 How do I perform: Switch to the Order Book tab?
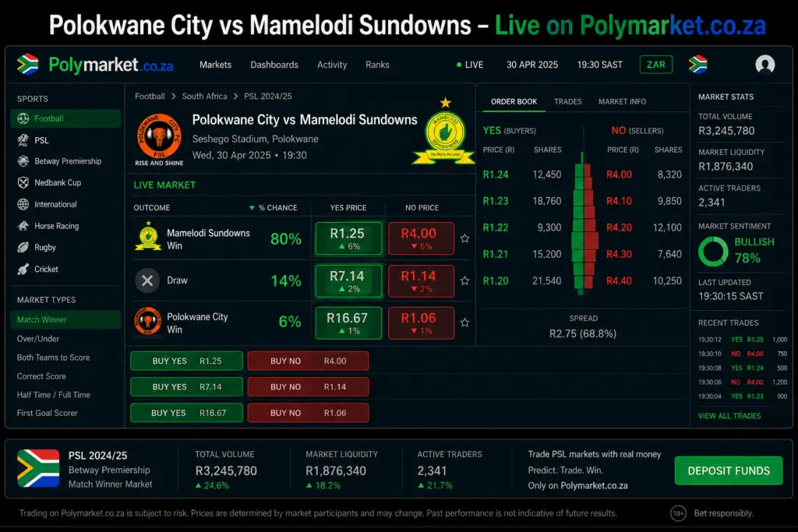click(x=514, y=101)
